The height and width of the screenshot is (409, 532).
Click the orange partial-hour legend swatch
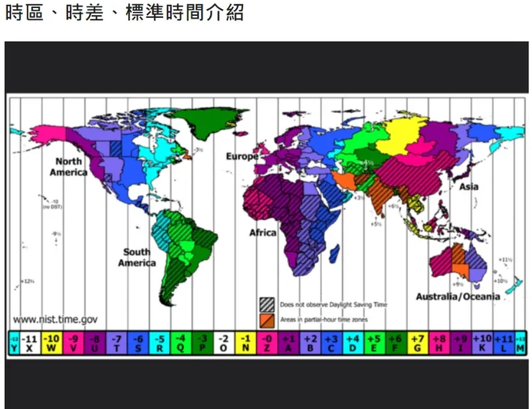[267, 321]
